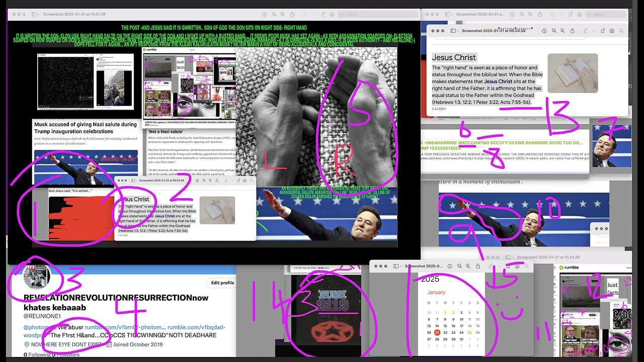The width and height of the screenshot is (644, 362).
Task: Click the January month label
Action: 436,292
